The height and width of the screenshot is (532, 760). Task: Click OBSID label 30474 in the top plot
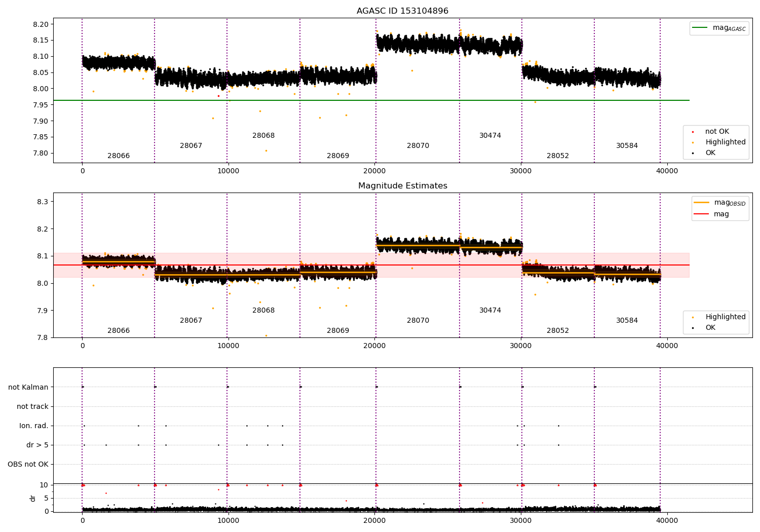pos(490,136)
